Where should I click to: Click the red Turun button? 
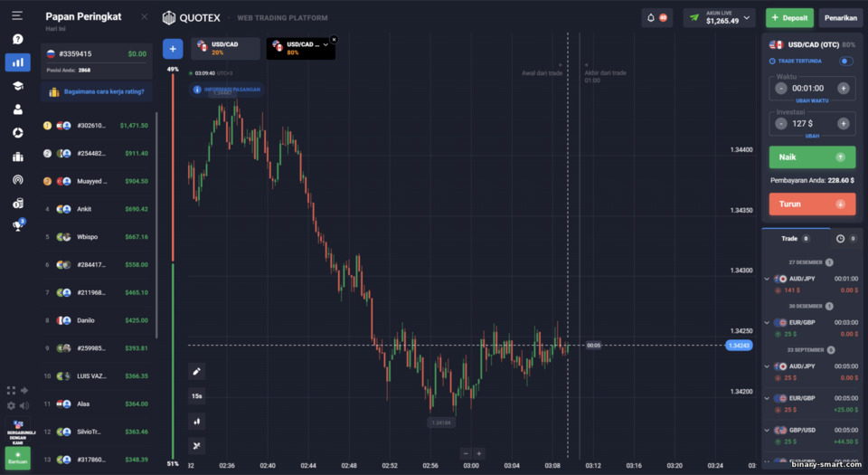pos(812,204)
